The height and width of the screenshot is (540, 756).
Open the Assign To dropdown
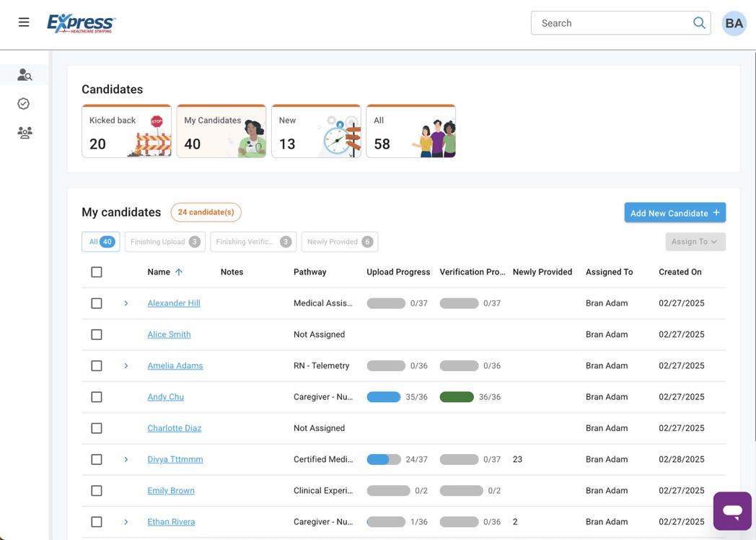695,242
